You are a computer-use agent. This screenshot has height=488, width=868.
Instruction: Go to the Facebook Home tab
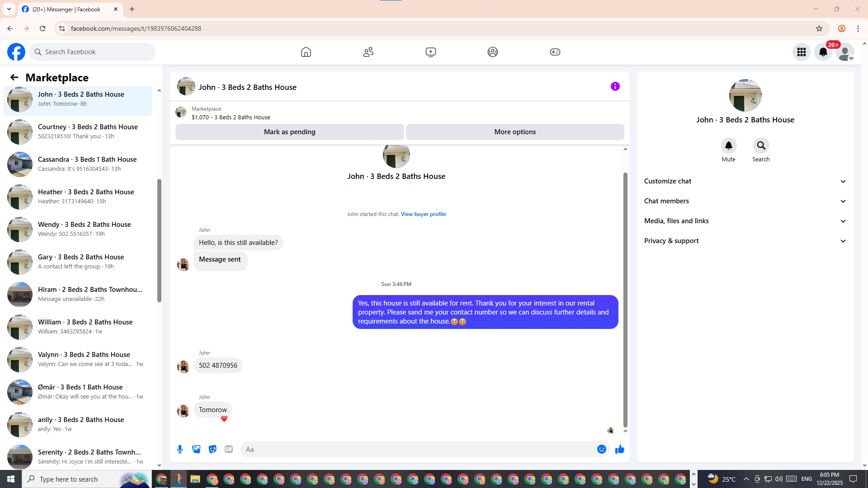tap(306, 52)
